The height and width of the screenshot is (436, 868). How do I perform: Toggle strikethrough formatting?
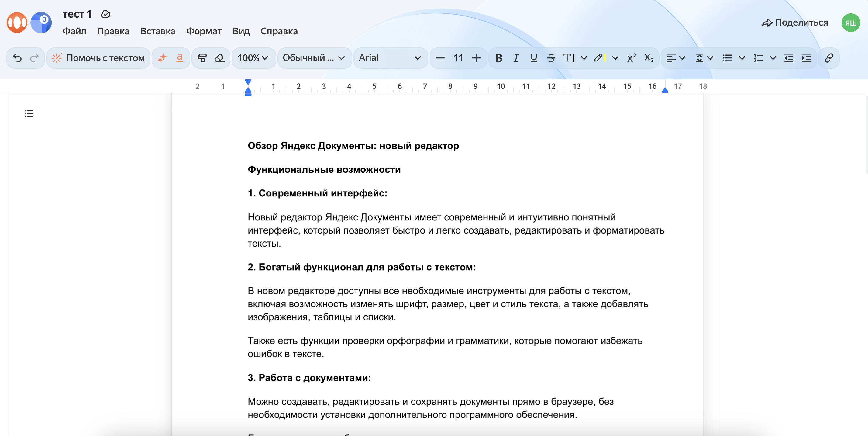coord(551,58)
